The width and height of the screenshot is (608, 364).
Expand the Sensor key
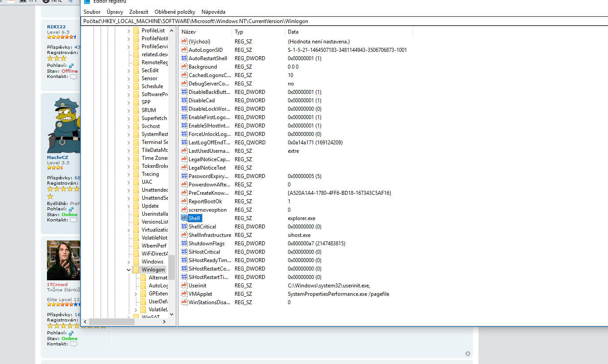128,78
